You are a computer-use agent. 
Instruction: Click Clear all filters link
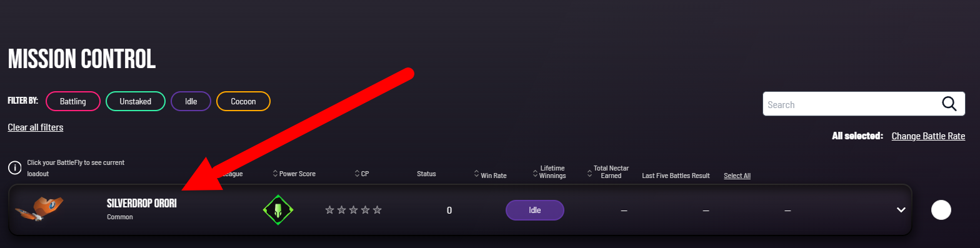36,127
